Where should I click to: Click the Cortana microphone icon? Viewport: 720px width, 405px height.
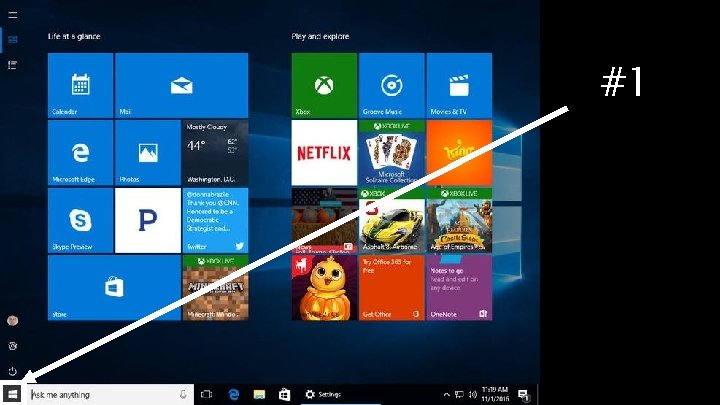[x=183, y=394]
